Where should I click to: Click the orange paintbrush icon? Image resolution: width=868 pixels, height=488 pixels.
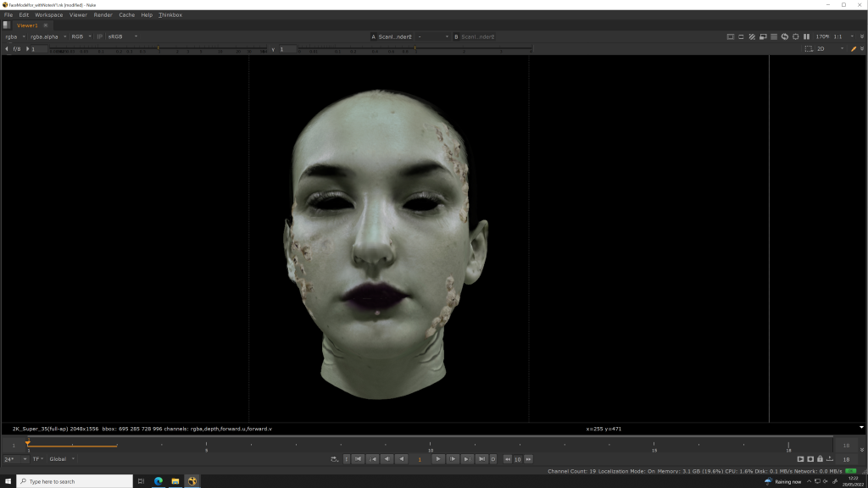pyautogui.click(x=854, y=48)
